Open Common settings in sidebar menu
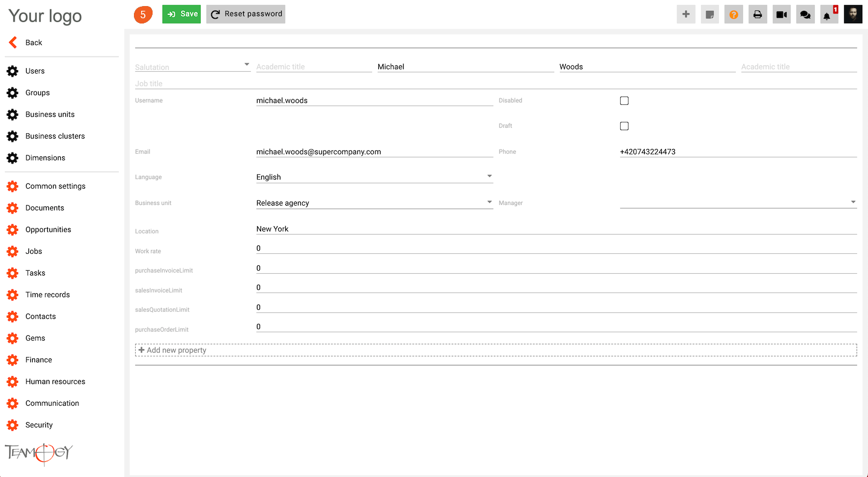Screen dimensions: 868x477 (x=55, y=186)
